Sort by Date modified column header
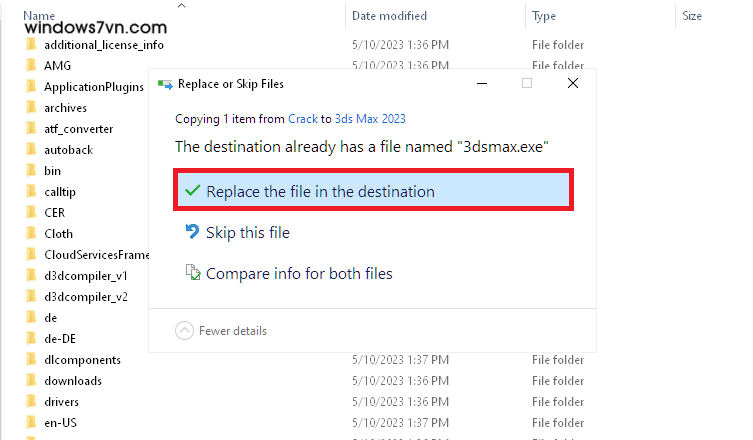753x440 pixels. click(389, 16)
